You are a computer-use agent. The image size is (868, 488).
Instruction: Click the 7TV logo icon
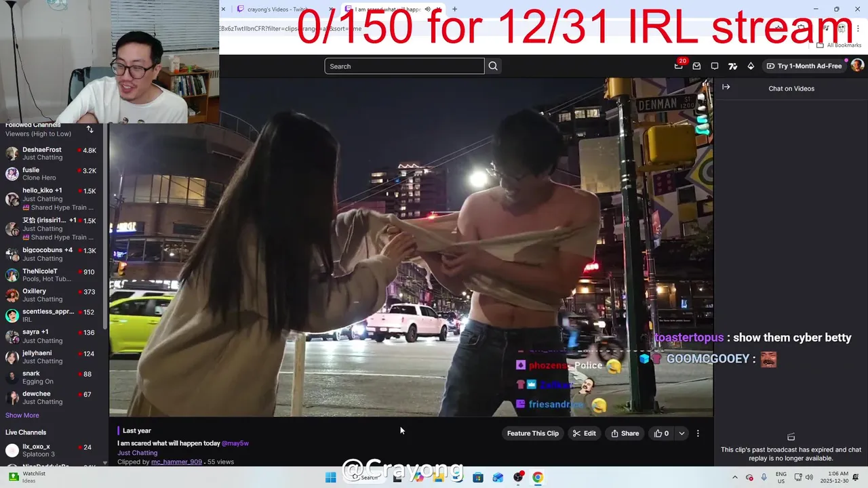[x=732, y=66]
